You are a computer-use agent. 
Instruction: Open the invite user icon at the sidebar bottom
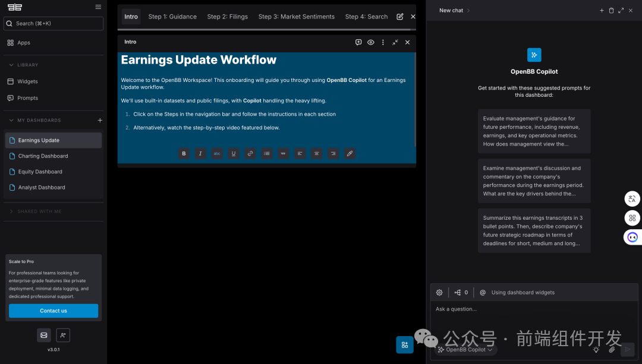coord(63,335)
